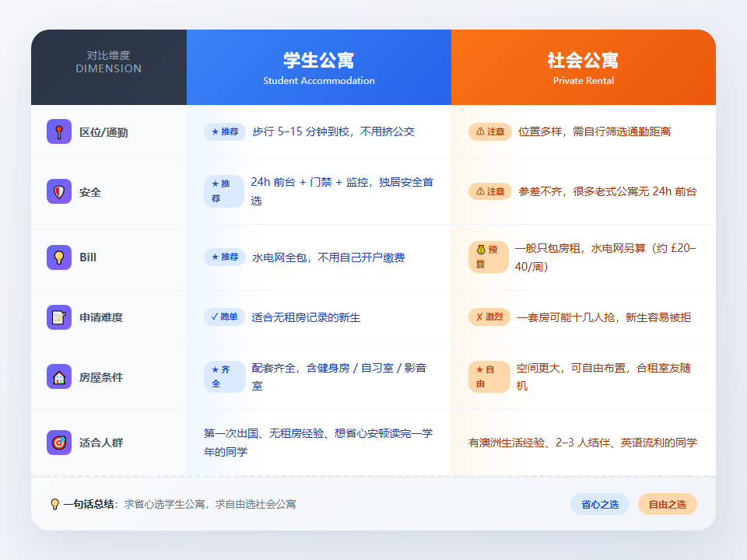Click the ★自由 badge
Screen dimensions: 747x560
coord(489,376)
